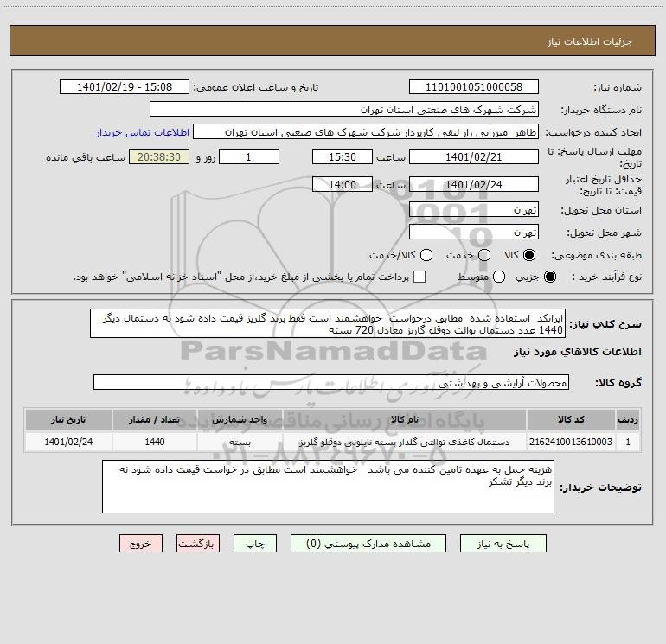Select the متوسط purchase type radio

[x=499, y=277]
